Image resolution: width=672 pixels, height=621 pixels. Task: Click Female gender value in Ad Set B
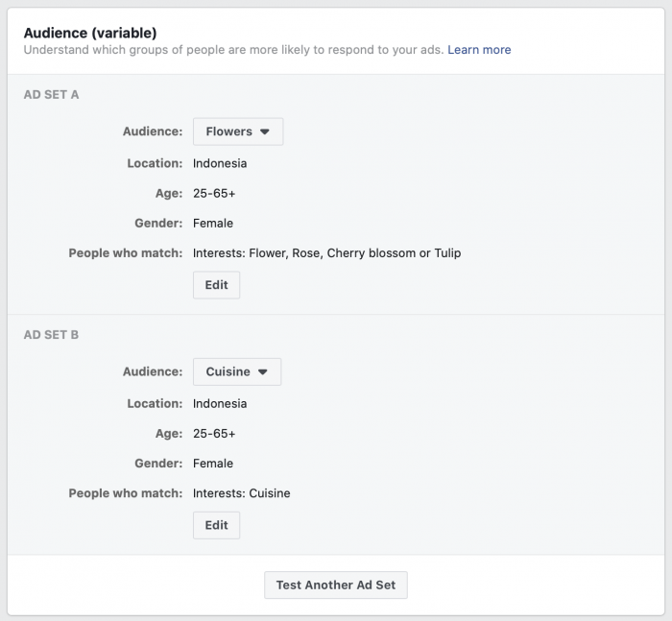click(x=213, y=464)
